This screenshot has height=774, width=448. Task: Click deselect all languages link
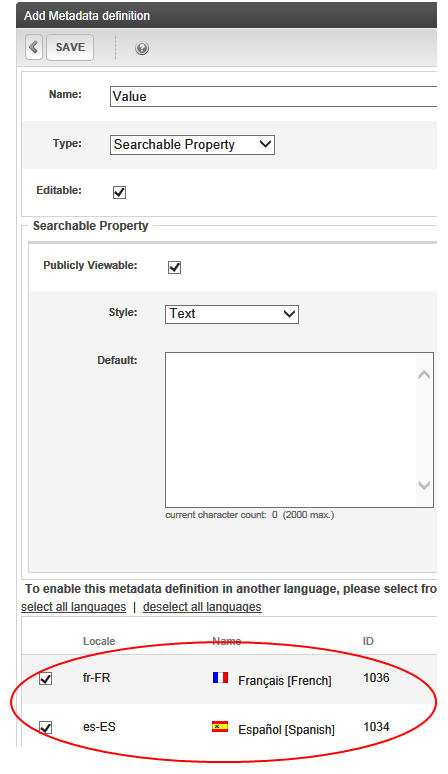(x=202, y=607)
